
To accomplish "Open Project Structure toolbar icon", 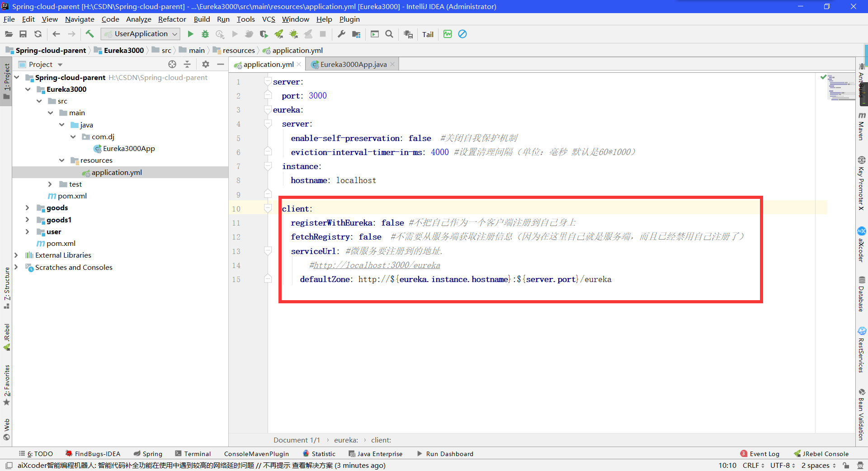I will coord(356,34).
